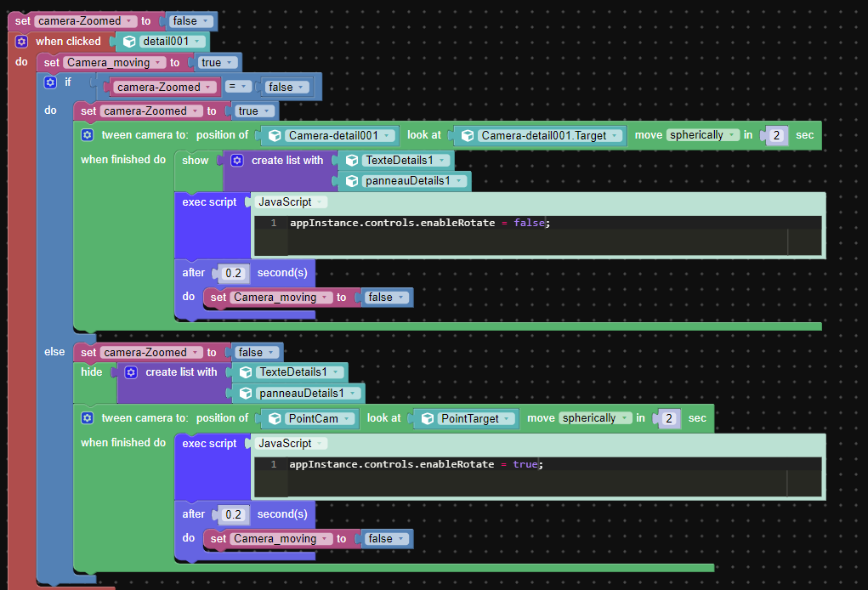Open the Camera_moving variable dropdown set to true

(x=115, y=63)
